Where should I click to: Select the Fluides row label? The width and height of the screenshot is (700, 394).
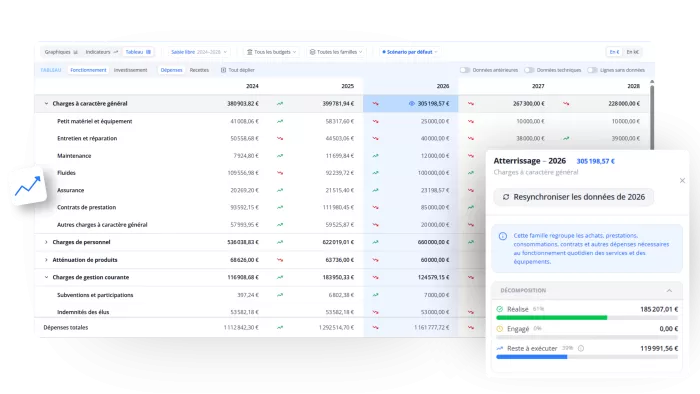(67, 173)
